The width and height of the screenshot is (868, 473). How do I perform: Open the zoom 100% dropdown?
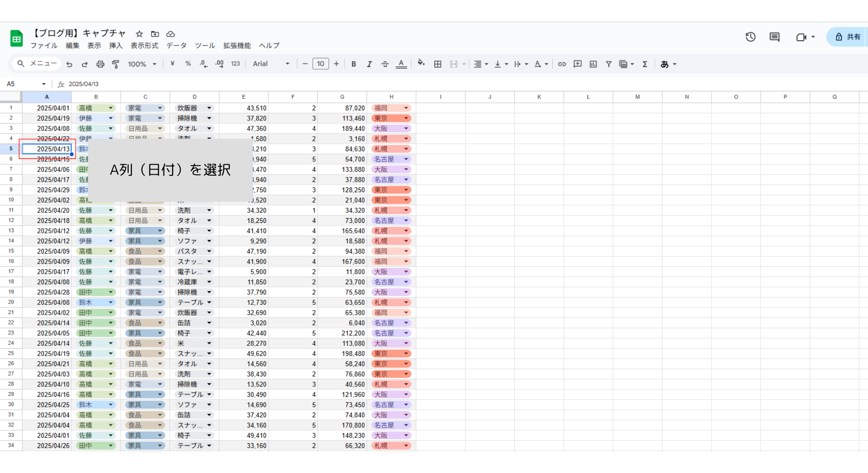click(142, 64)
